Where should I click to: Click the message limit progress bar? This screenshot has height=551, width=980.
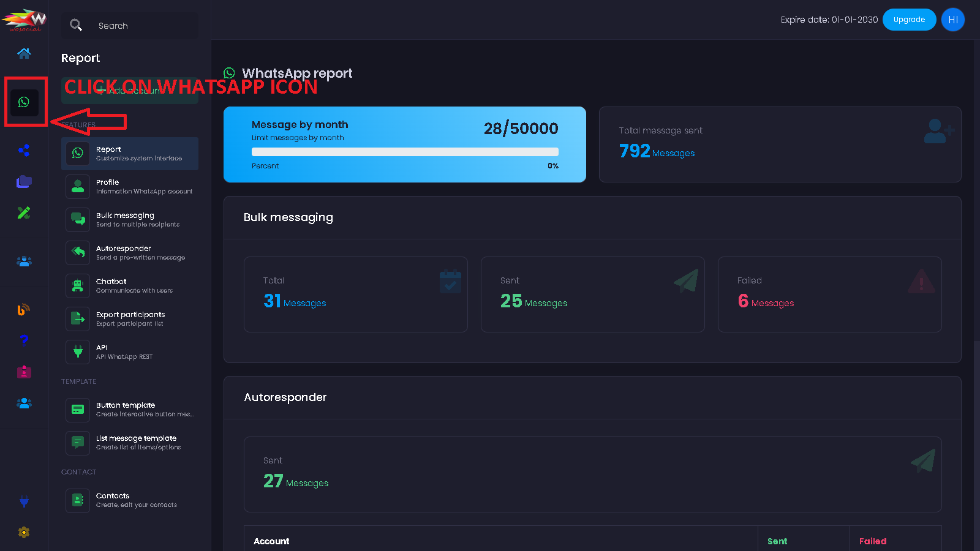tap(405, 152)
